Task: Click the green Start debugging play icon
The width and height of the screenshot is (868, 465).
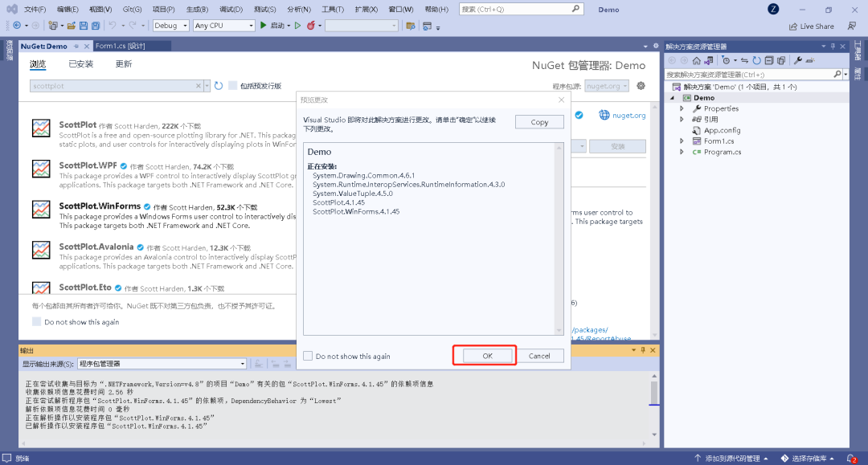Action: point(264,26)
